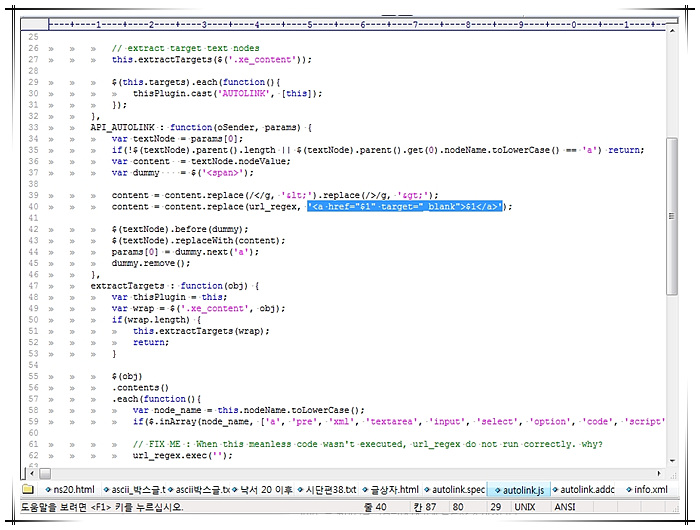Click the 'AUTOLINK' string on line 30
The image size is (700, 530).
coord(243,93)
